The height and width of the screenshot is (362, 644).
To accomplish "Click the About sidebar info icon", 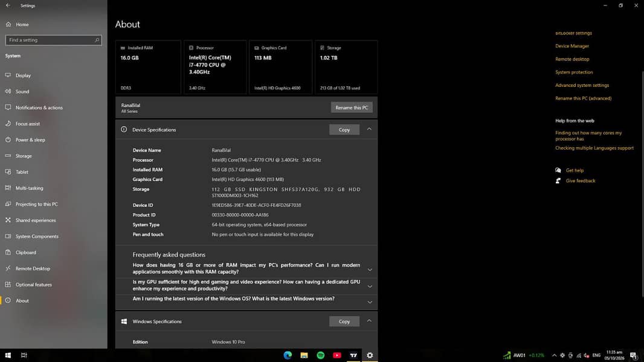I will click(8, 300).
